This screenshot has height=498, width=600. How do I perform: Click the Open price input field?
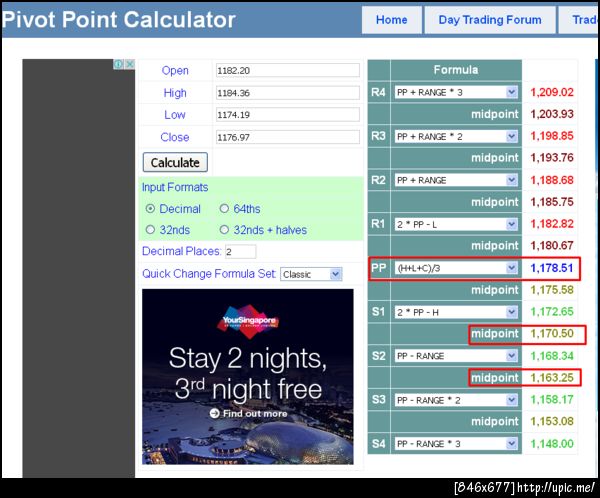tap(288, 70)
